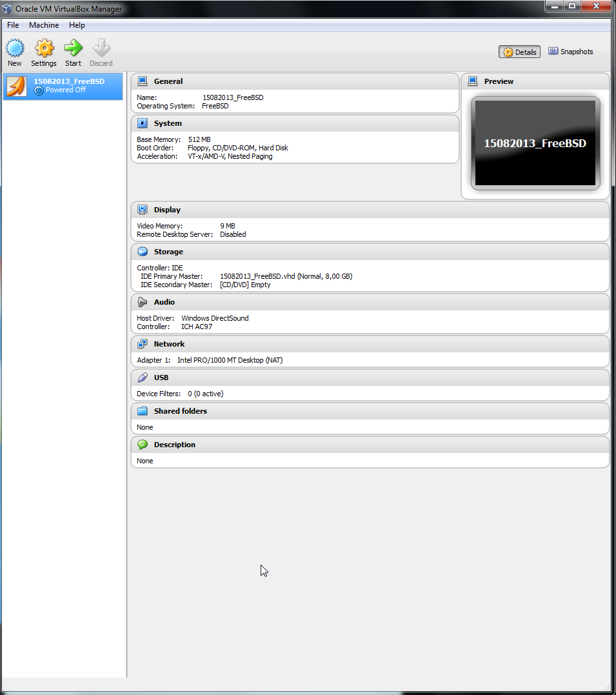Screen dimensions: 616x695
Task: Click the USB section plug icon
Action: pyautogui.click(x=143, y=378)
